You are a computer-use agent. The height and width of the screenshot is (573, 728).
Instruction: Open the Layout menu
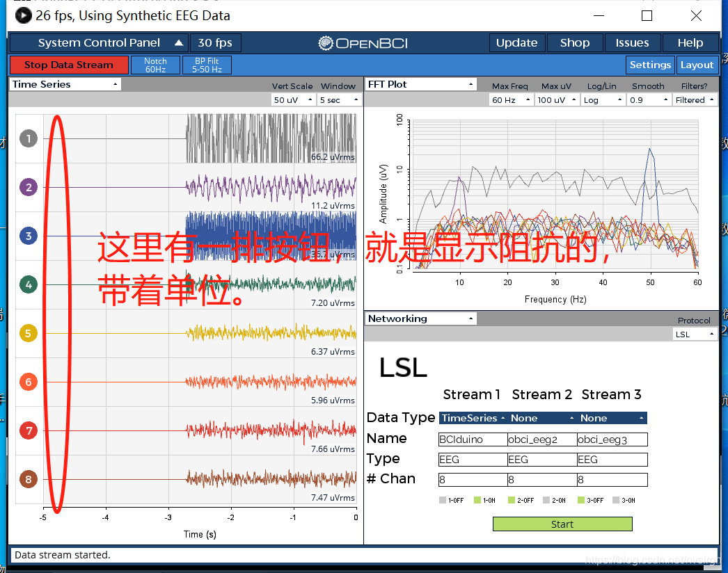point(697,65)
